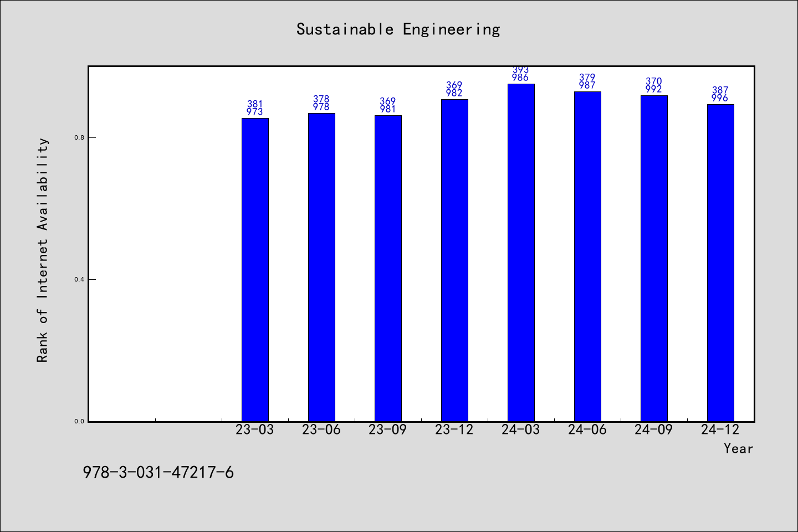The height and width of the screenshot is (532, 798).
Task: Select the blue bar for 23-03
Action: pos(255,270)
